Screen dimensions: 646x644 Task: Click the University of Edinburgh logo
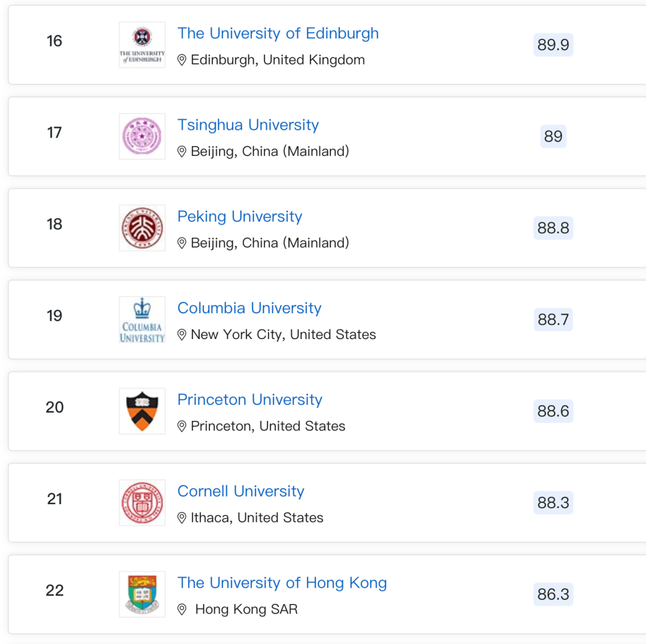tap(142, 45)
